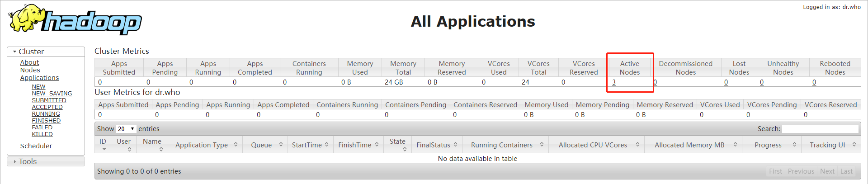Open the KILLED applications filter

coord(42,134)
